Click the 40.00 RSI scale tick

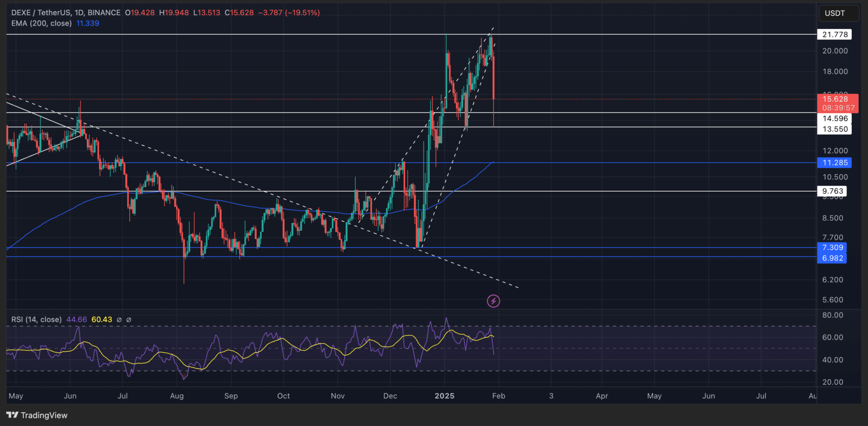[x=832, y=360]
